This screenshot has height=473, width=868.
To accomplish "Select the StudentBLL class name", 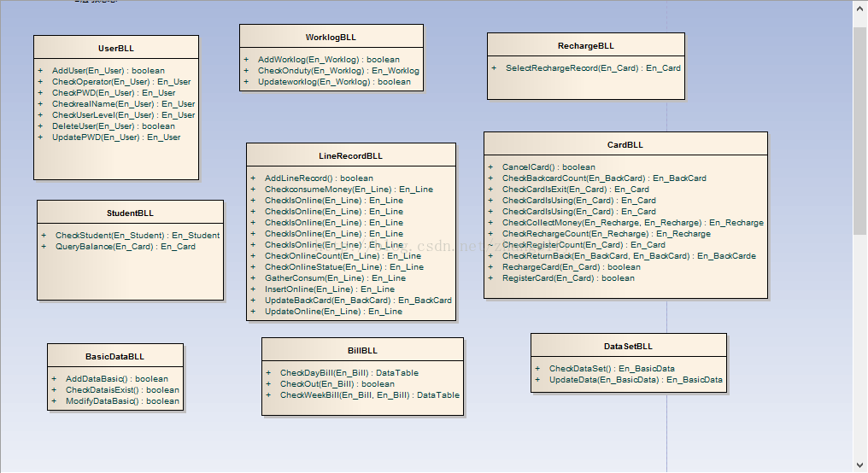I will [x=130, y=213].
